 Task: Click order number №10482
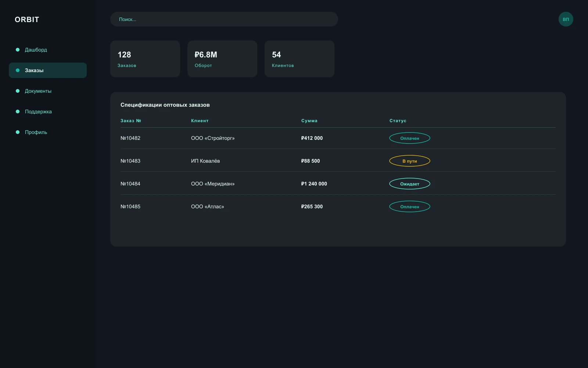tap(130, 138)
